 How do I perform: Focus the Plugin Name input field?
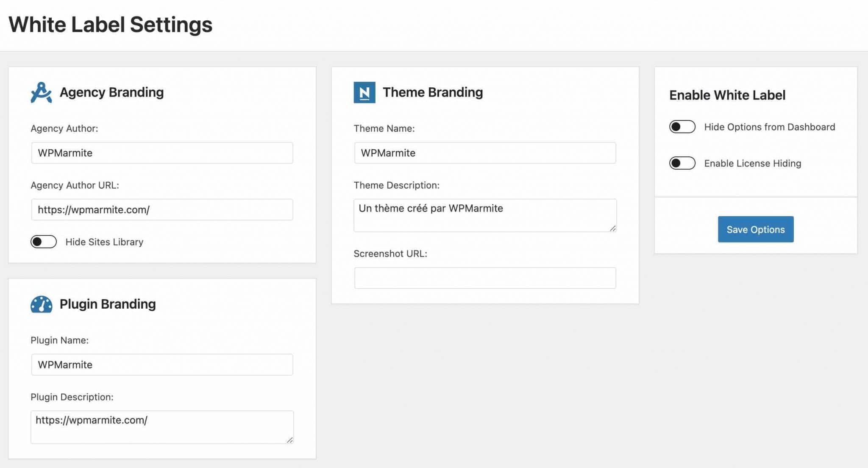point(162,365)
